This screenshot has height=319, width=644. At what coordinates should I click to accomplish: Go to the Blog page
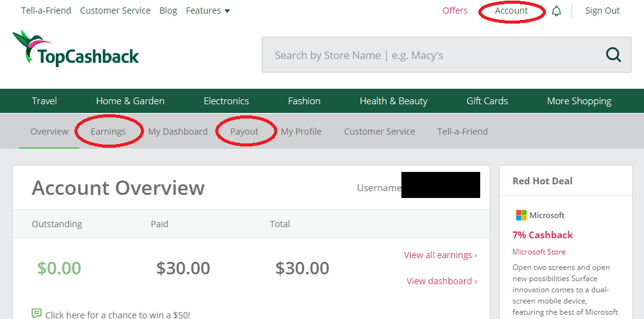coord(168,11)
